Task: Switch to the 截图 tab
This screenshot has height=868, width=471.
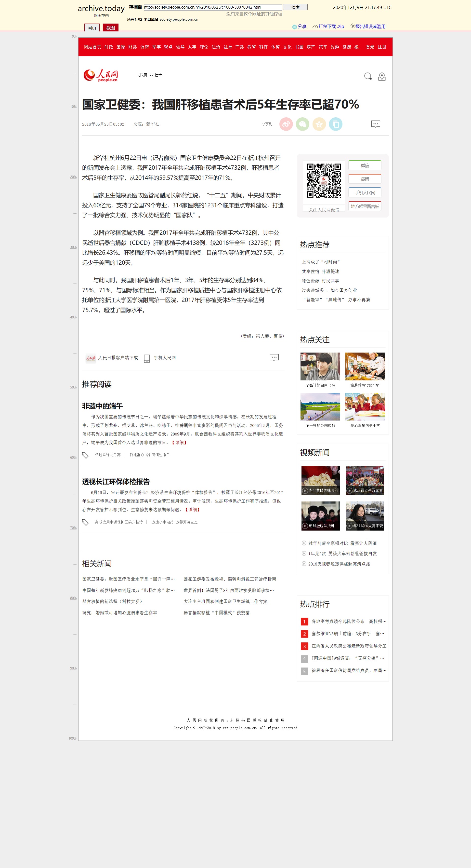Action: 110,28
